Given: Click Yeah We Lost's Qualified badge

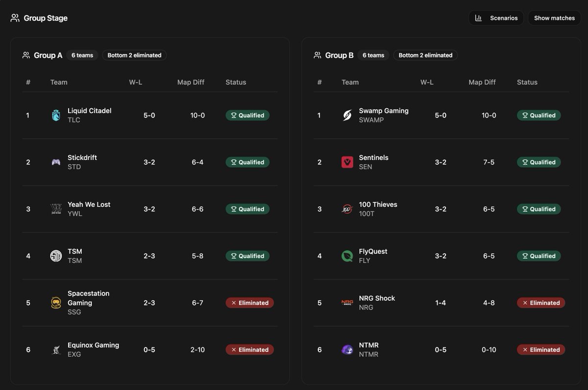Looking at the screenshot, I should pos(247,209).
